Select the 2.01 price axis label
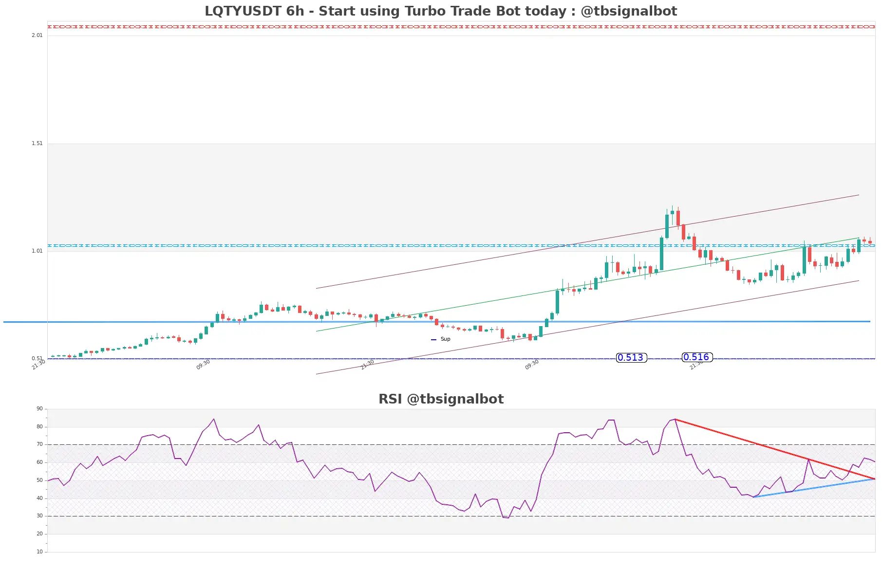The image size is (882, 588). [x=37, y=35]
